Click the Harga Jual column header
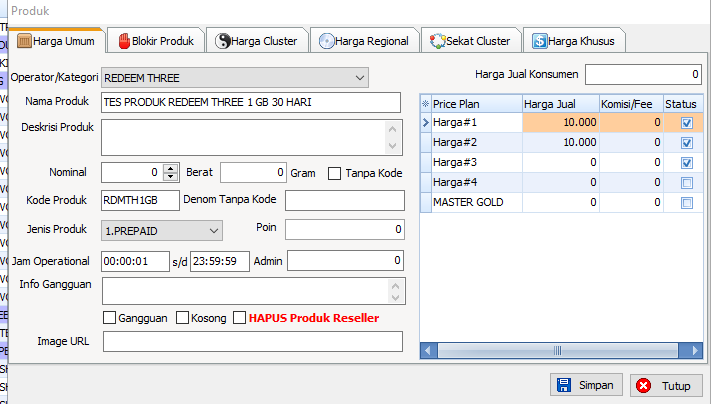This screenshot has width=715, height=404. pos(560,104)
